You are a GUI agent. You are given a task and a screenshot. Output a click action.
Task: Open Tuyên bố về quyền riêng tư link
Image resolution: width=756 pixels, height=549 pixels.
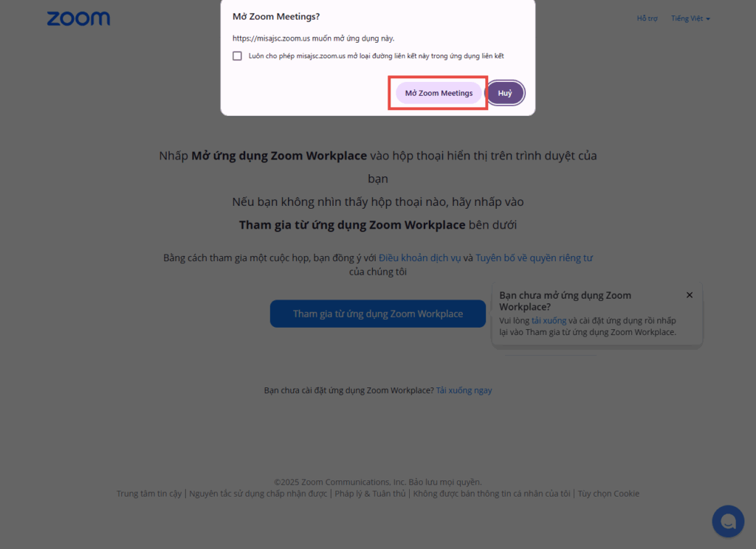(535, 258)
